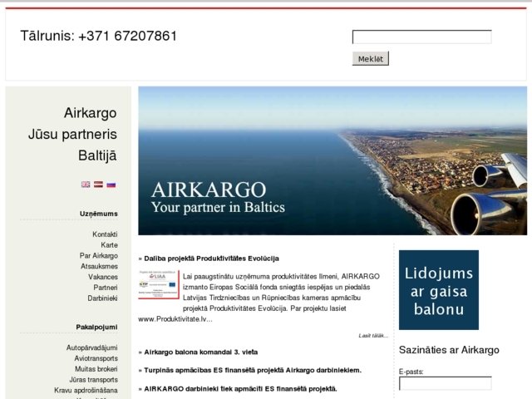Click the search text field at top

(421, 37)
